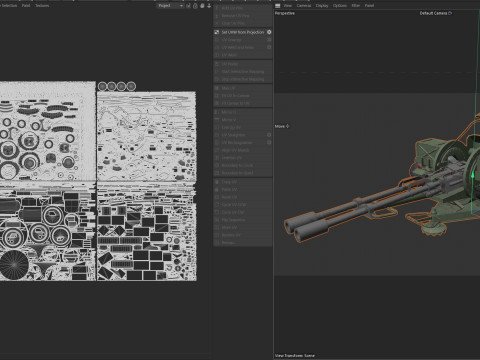
Task: Click the Default Camera label
Action: point(433,13)
